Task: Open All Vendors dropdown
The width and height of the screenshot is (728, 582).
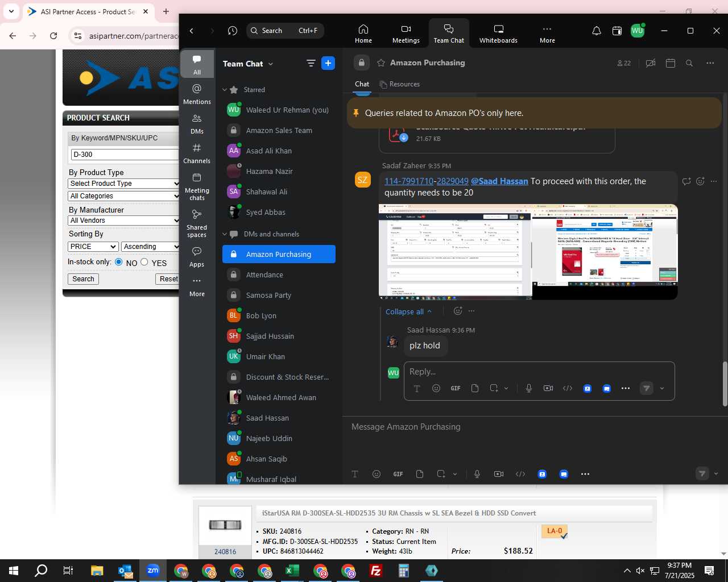Action: coord(123,221)
